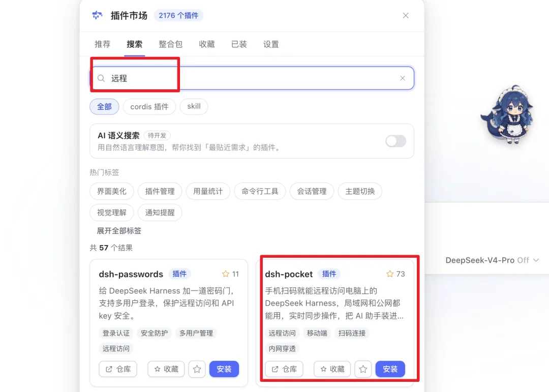This screenshot has width=549, height=392.
Task: Select the 通知提醒 hot tag
Action: (x=160, y=213)
